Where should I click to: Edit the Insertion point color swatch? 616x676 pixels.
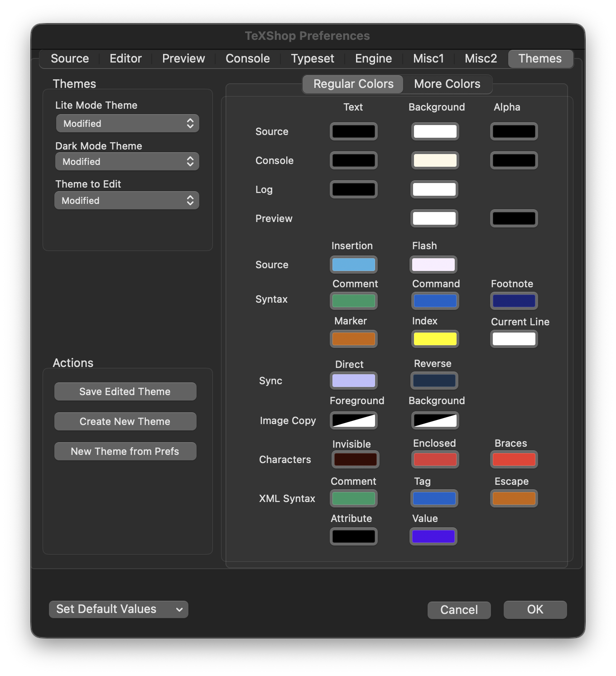[353, 265]
